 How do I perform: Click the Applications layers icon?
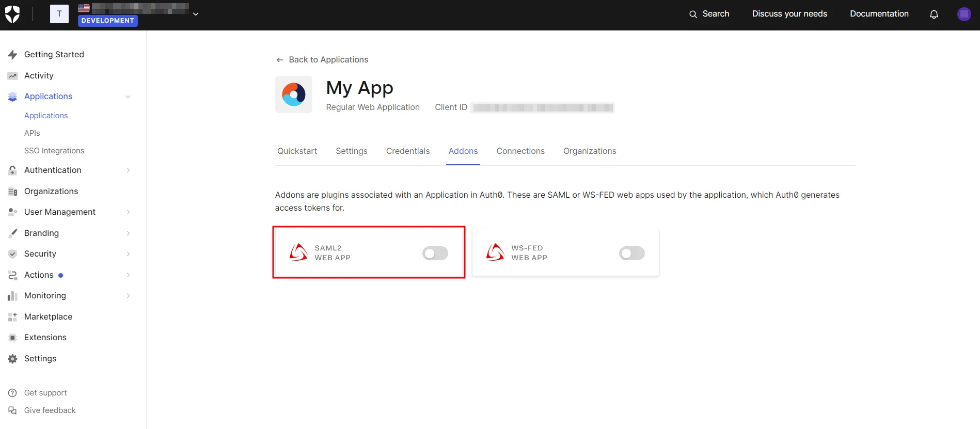(x=13, y=97)
